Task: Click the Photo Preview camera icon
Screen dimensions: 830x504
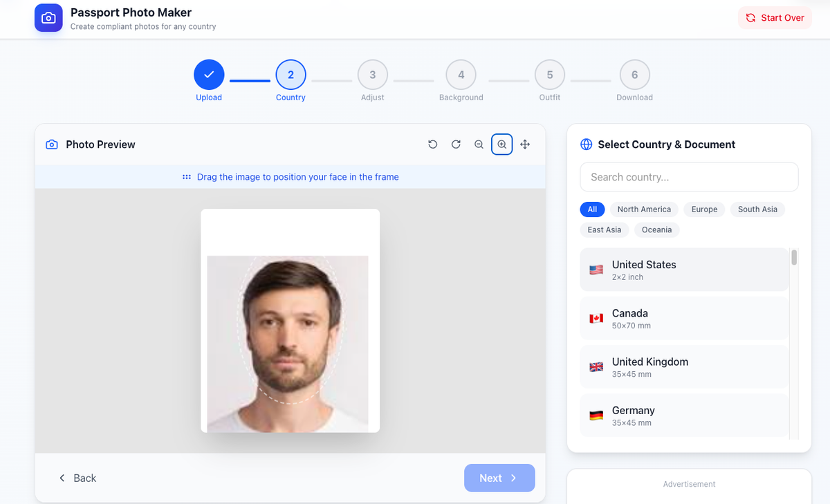Action: [52, 144]
